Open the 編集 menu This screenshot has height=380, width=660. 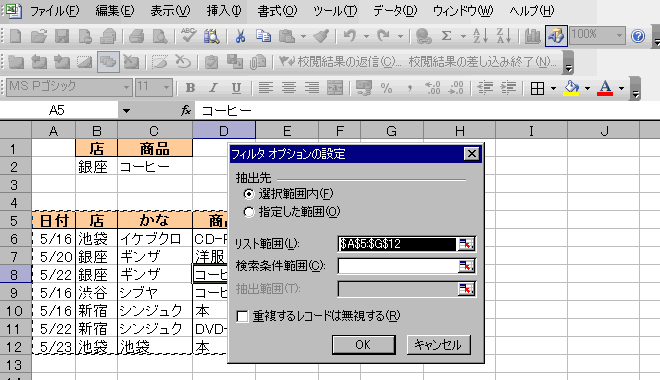coord(115,11)
